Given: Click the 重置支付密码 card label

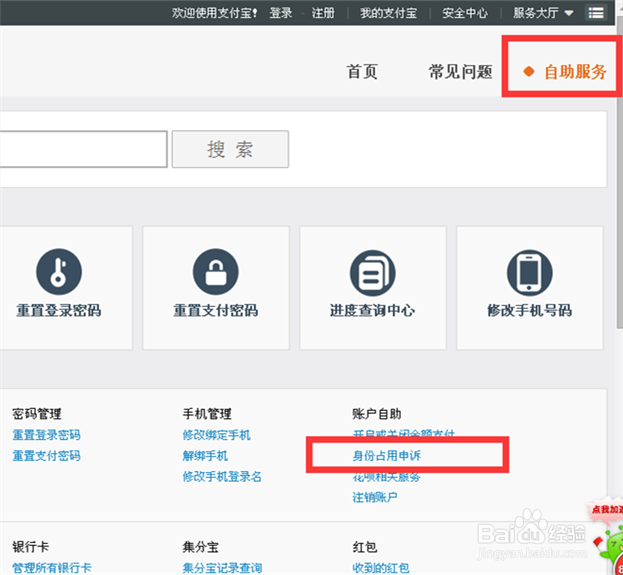Looking at the screenshot, I should [216, 310].
